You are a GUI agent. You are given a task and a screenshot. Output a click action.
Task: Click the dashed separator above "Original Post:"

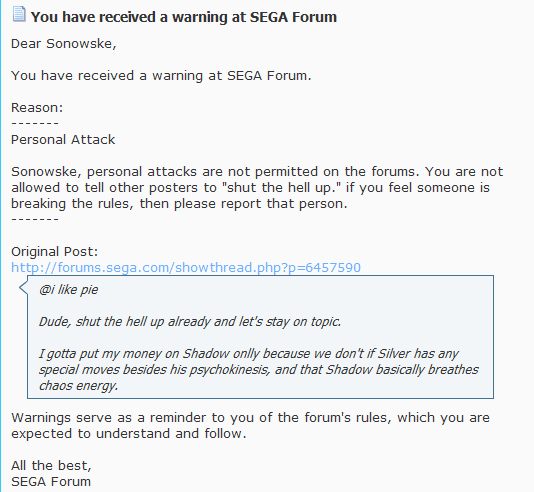tap(35, 219)
